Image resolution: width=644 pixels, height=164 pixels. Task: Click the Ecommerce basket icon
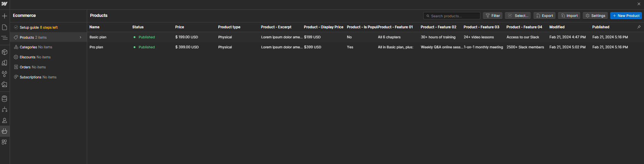4,131
